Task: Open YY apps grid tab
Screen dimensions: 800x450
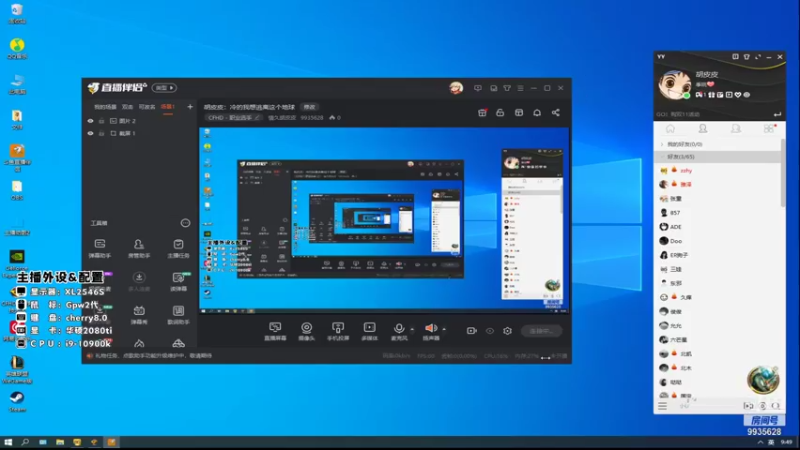Action: point(768,129)
